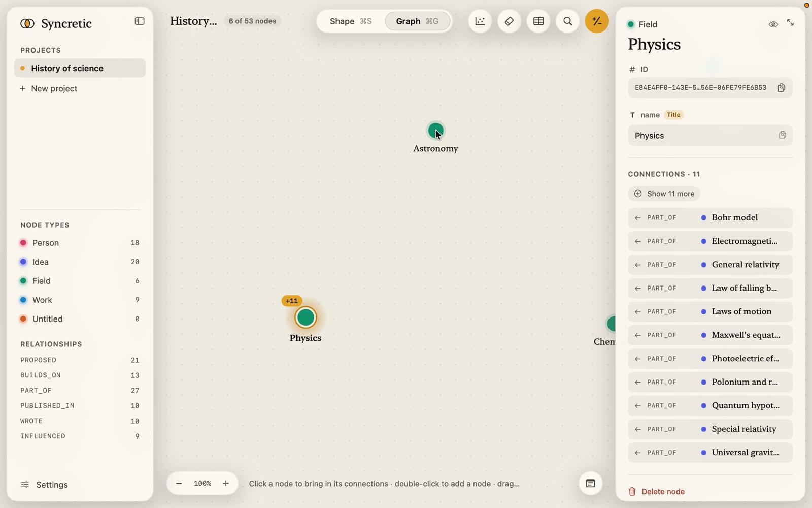Toggle Field node type filter

point(80,281)
